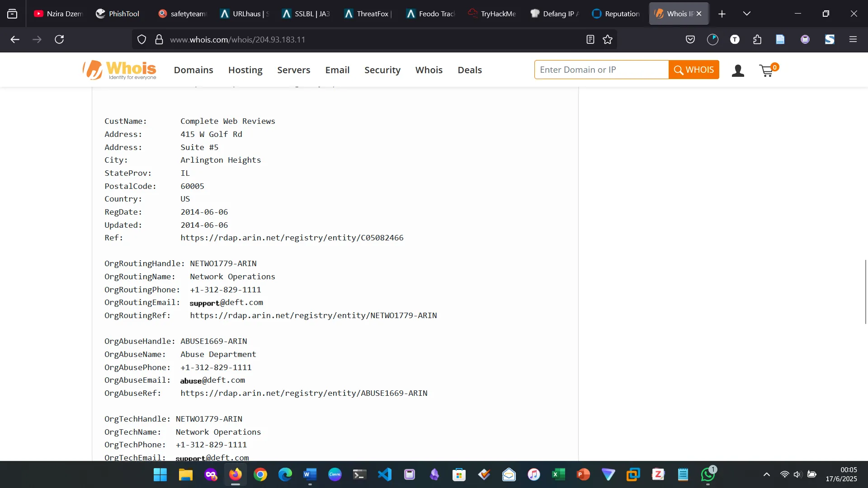Open the Security navigation menu
The image size is (868, 488).
[382, 70]
